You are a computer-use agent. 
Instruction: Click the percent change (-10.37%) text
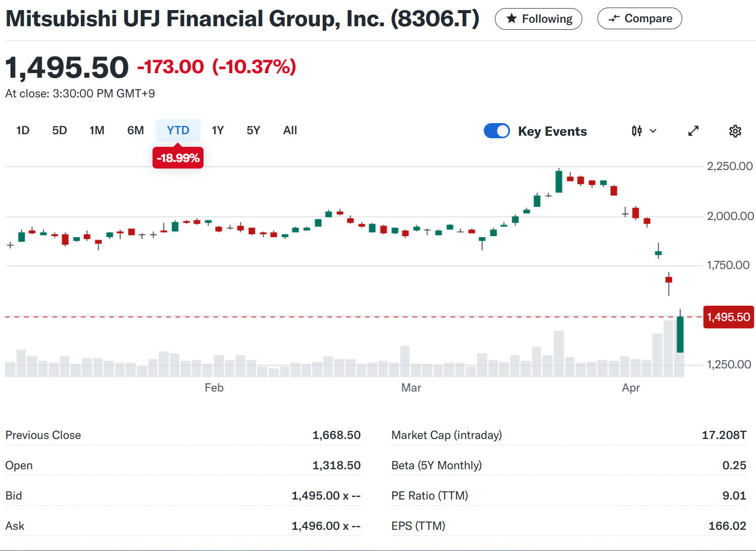pyautogui.click(x=254, y=67)
